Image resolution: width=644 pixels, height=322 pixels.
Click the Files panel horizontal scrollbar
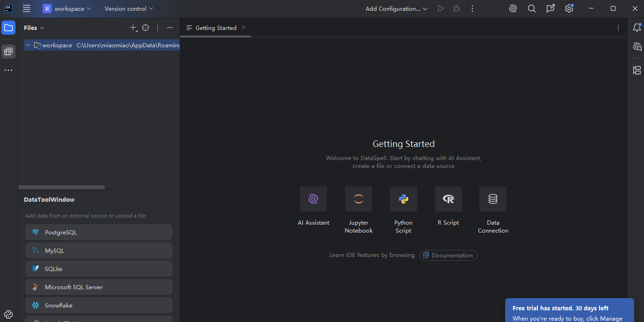[x=61, y=187]
